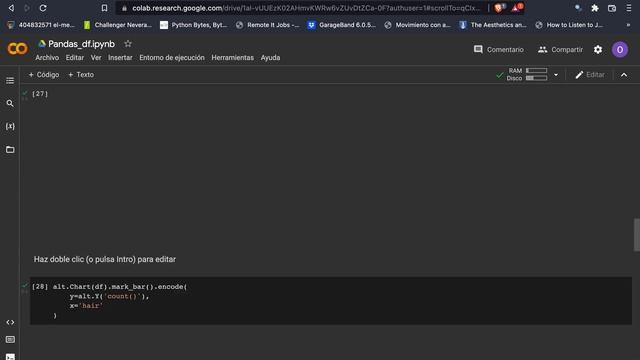This screenshot has height=360, width=640.
Task: Open the browser hamburger menu
Action: point(629,8)
